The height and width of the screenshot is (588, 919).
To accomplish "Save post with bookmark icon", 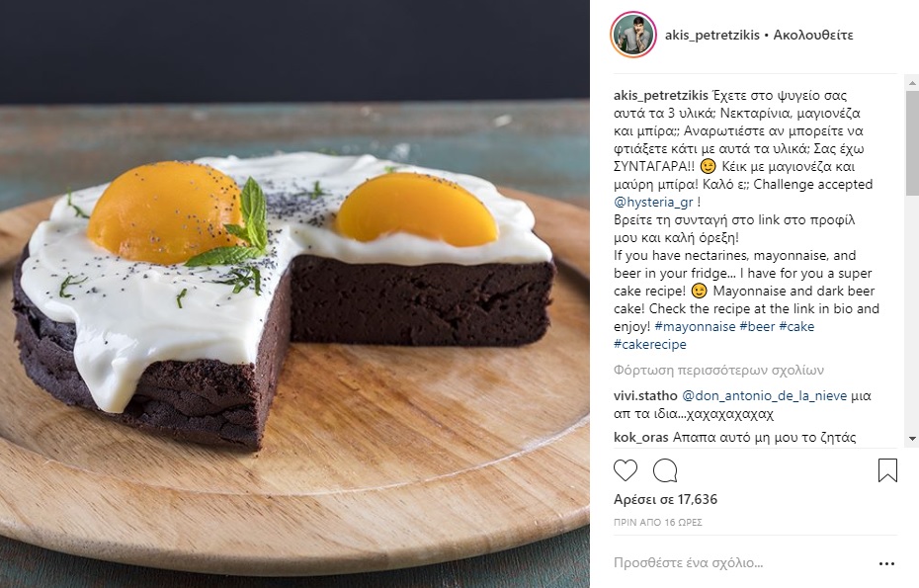I will pos(887,470).
